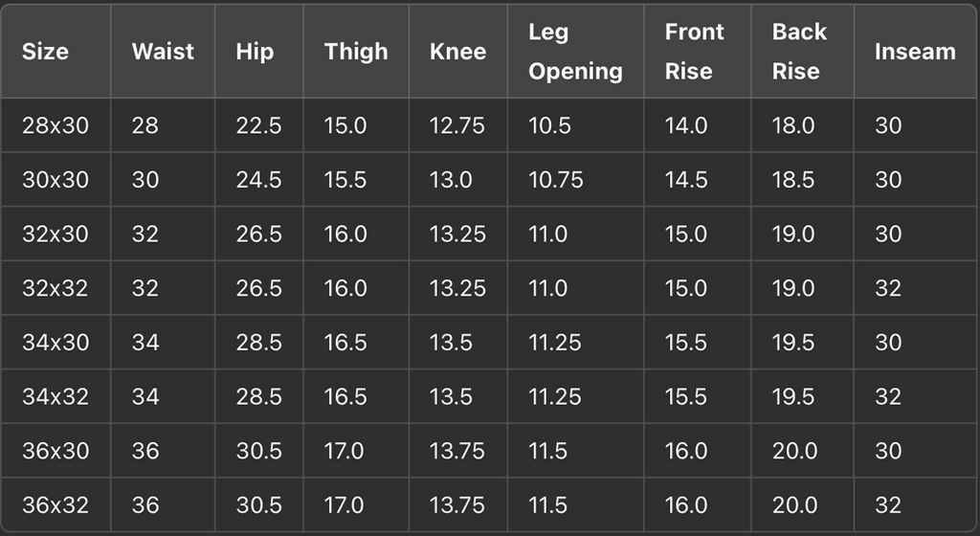980x536 pixels.
Task: Click front rise 14.0 in 28x30 row
Action: [686, 125]
